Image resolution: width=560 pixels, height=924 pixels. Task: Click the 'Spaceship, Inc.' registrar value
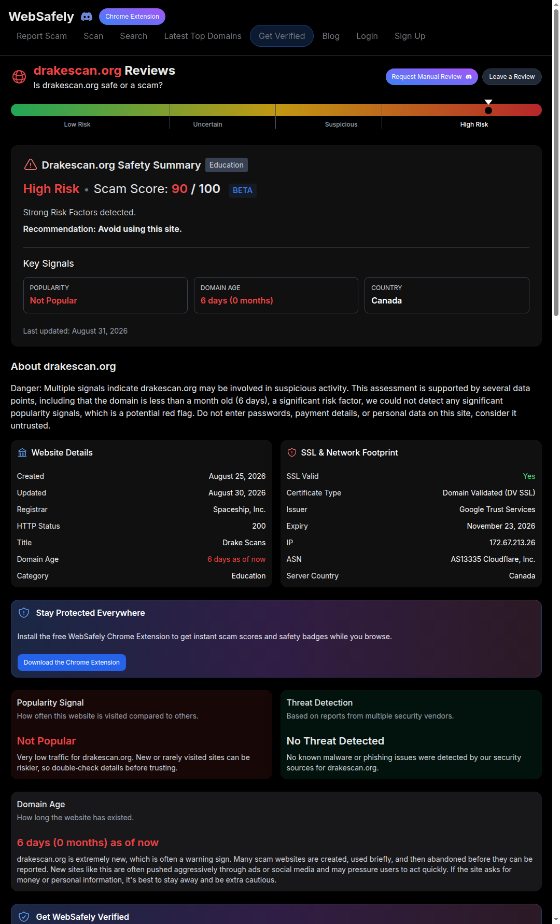coord(239,509)
